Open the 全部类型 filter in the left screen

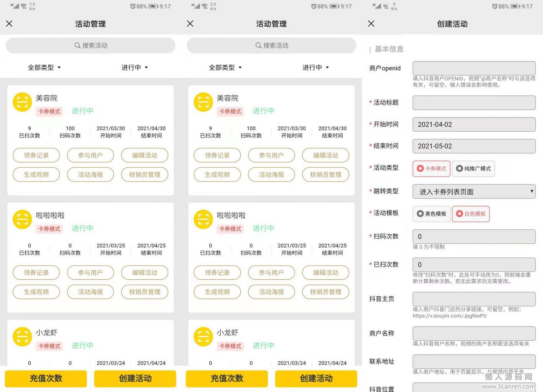(x=44, y=68)
